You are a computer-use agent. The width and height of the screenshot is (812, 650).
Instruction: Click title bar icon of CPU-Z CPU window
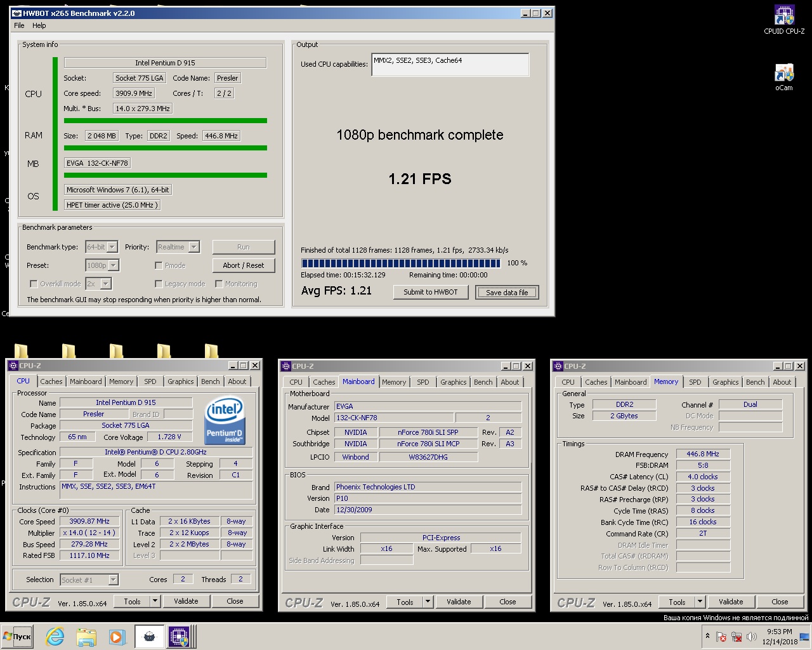(13, 366)
